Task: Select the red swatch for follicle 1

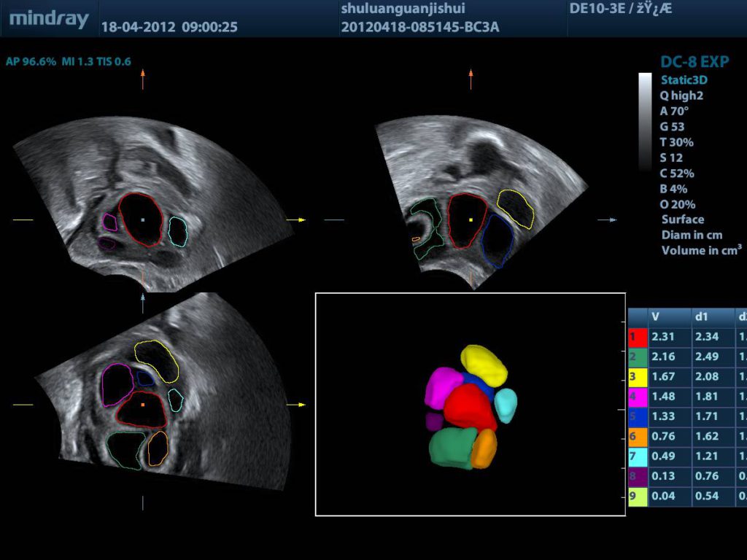Action: coord(637,337)
